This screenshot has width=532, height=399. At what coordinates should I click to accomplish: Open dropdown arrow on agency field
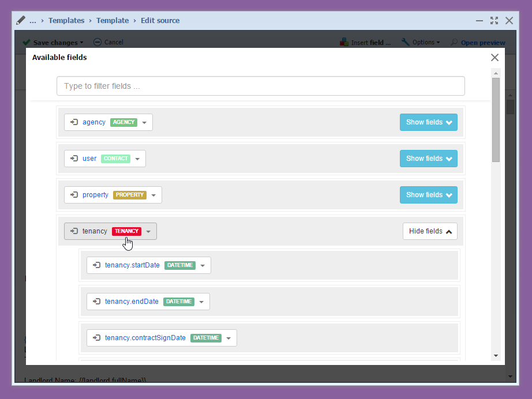[144, 123]
